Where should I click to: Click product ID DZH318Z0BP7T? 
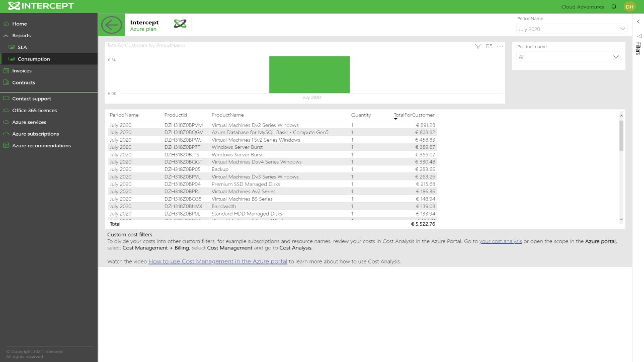[x=182, y=147]
